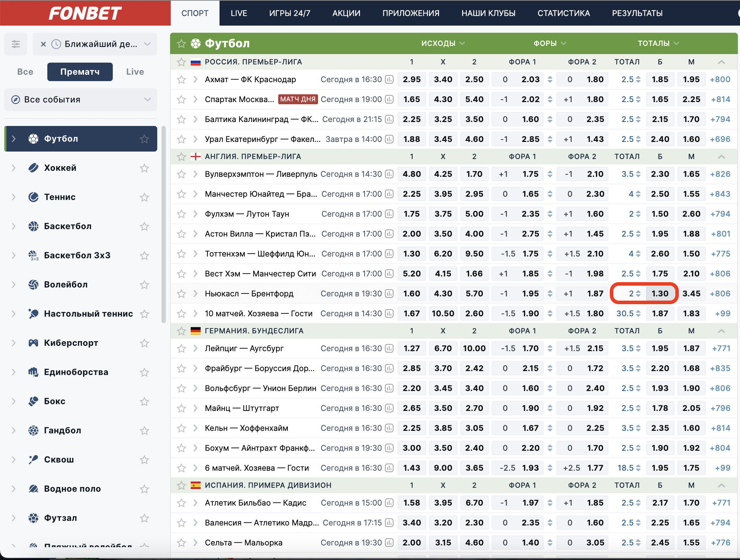Favorite the Лейпциг — Аугсбург match star

[181, 348]
